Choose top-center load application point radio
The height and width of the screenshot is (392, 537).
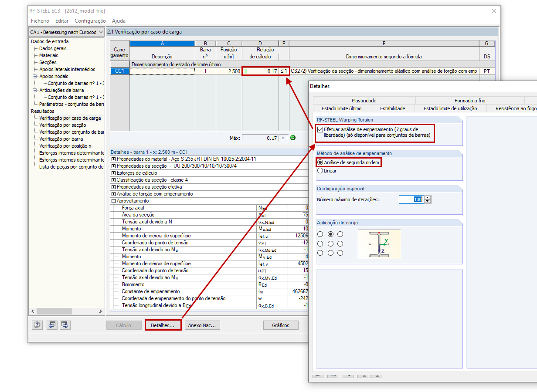pos(330,234)
